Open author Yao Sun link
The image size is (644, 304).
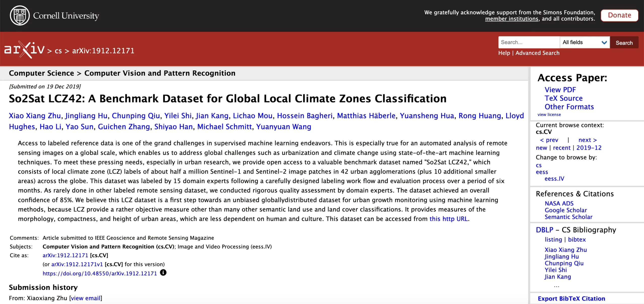[x=79, y=127]
